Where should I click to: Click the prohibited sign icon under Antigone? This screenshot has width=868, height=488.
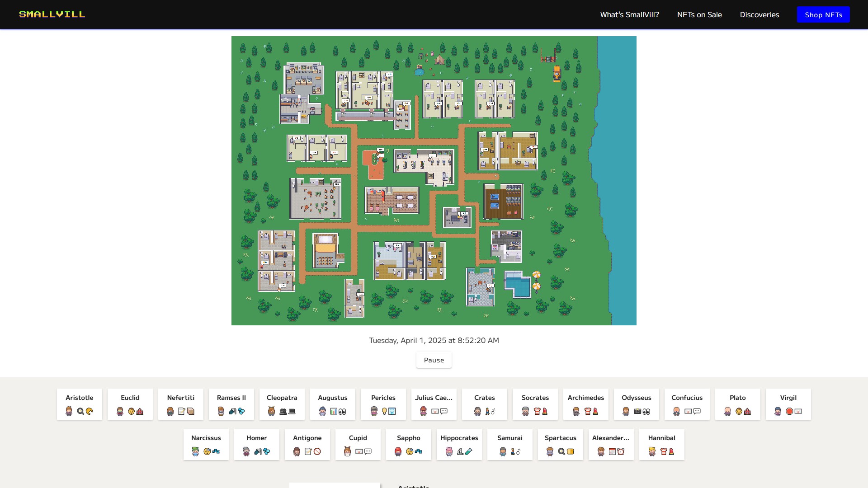(x=317, y=451)
